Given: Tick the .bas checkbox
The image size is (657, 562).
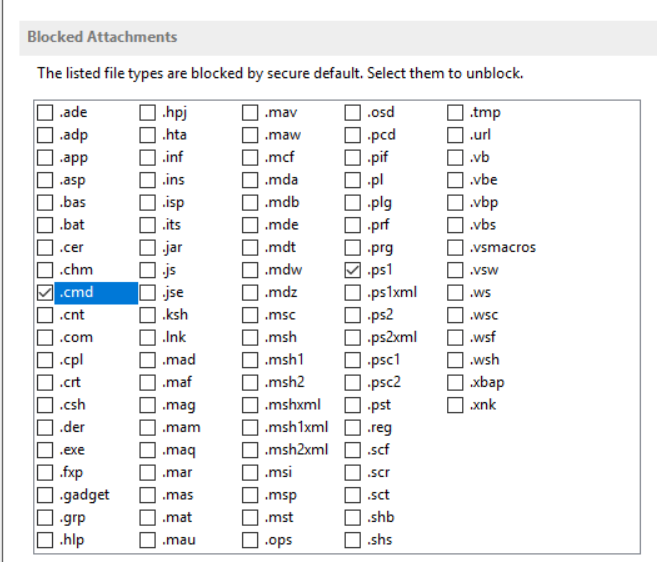Looking at the screenshot, I should pos(45,202).
